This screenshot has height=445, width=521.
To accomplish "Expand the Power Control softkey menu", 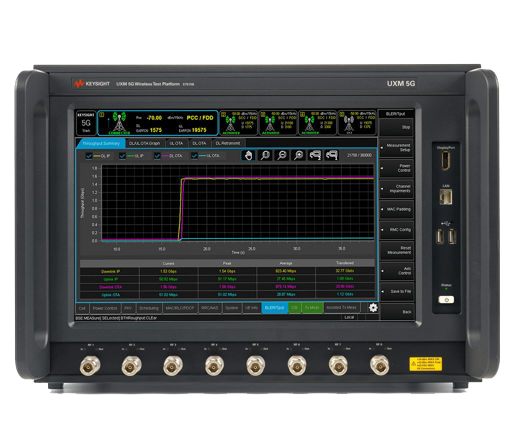I will tap(397, 168).
